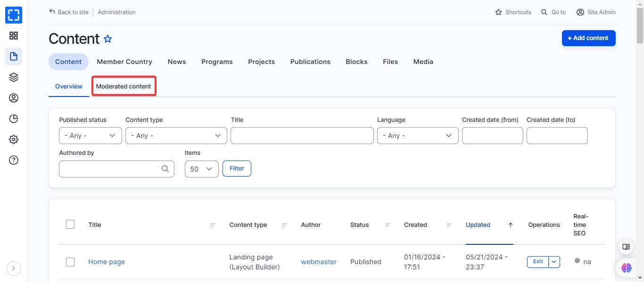Open the dashboard grid icon in sidebar
The width and height of the screenshot is (644, 282).
pyautogui.click(x=14, y=36)
